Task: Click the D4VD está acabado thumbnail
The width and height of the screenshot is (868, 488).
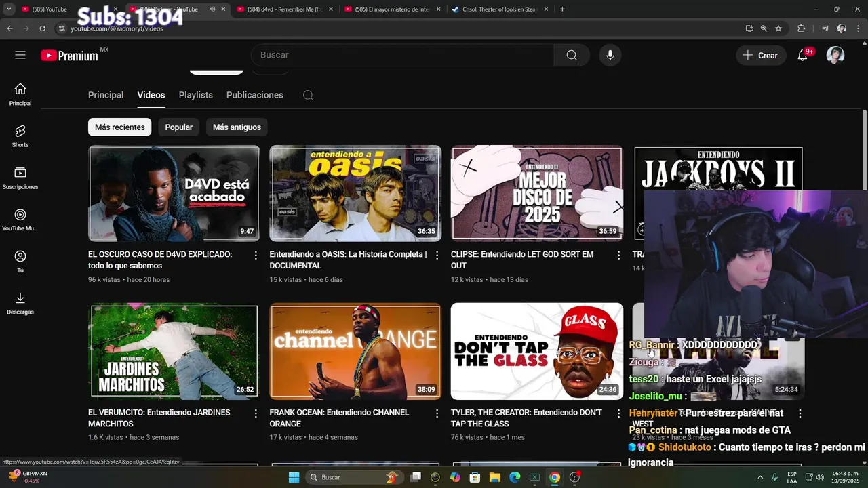Action: click(174, 193)
